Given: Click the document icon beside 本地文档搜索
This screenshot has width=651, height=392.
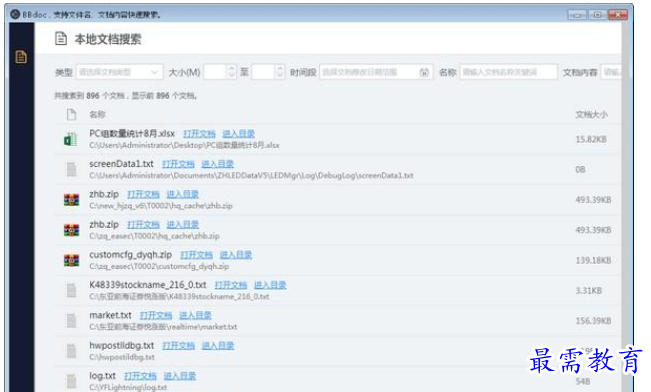Looking at the screenshot, I should click(61, 39).
